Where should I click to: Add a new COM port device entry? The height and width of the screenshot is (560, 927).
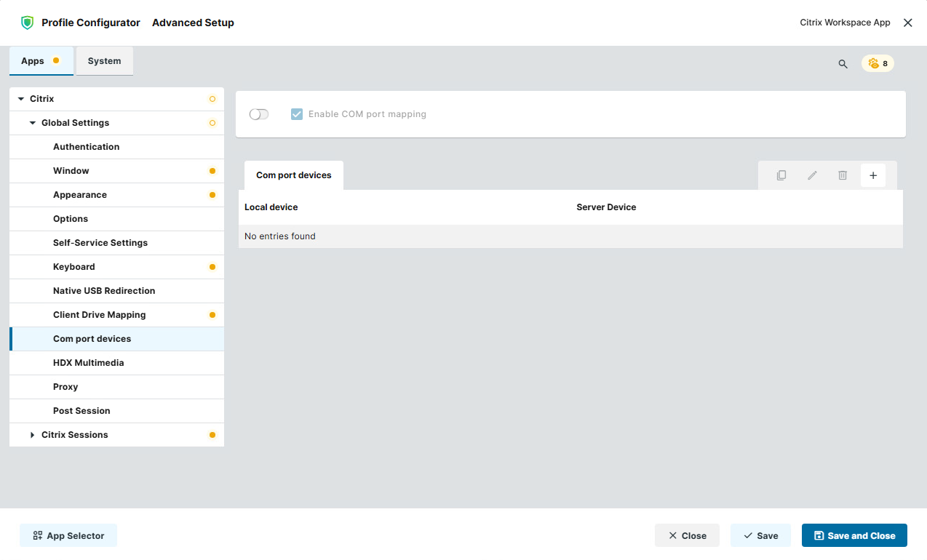point(873,175)
